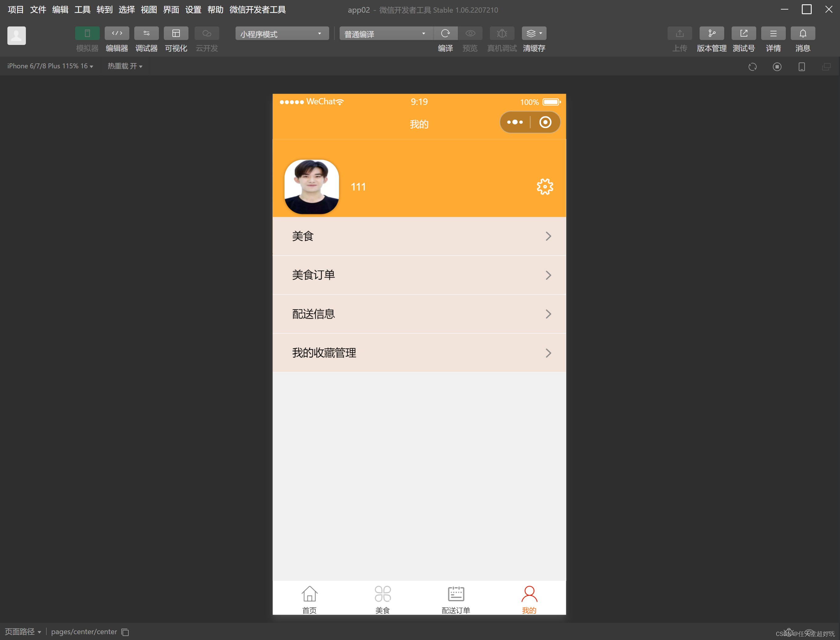Open the details (详情) icon

click(x=773, y=34)
